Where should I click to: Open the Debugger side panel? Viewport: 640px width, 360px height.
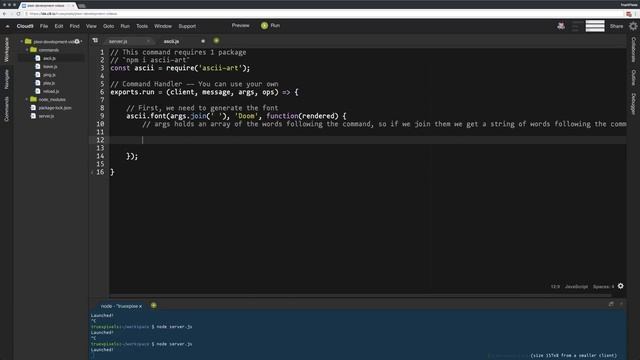tap(633, 104)
